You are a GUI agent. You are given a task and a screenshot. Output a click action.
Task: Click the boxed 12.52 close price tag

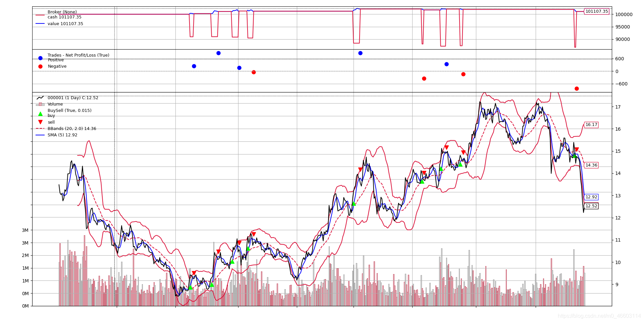click(x=591, y=206)
